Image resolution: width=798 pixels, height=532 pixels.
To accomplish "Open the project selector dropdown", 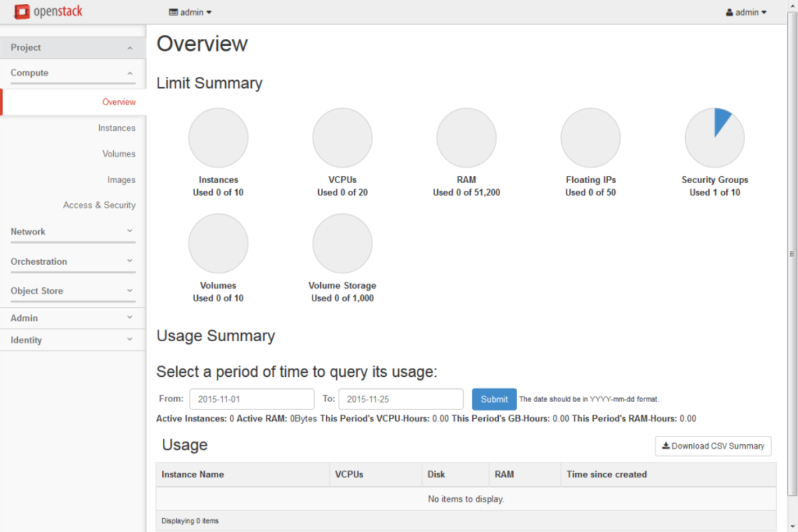I will pyautogui.click(x=190, y=11).
